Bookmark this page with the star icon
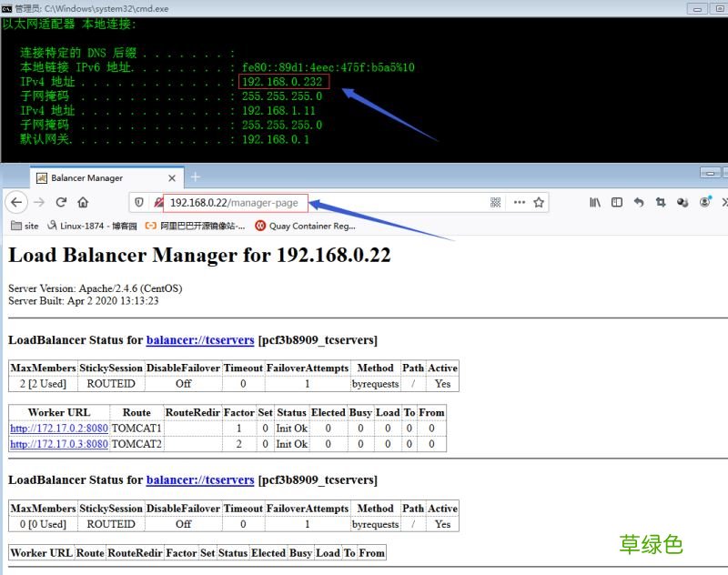The width and height of the screenshot is (728, 575). (x=539, y=202)
